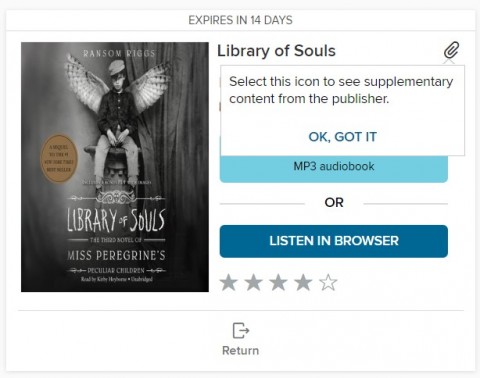The height and width of the screenshot is (378, 480).
Task: Click the OR divider text
Action: point(334,203)
